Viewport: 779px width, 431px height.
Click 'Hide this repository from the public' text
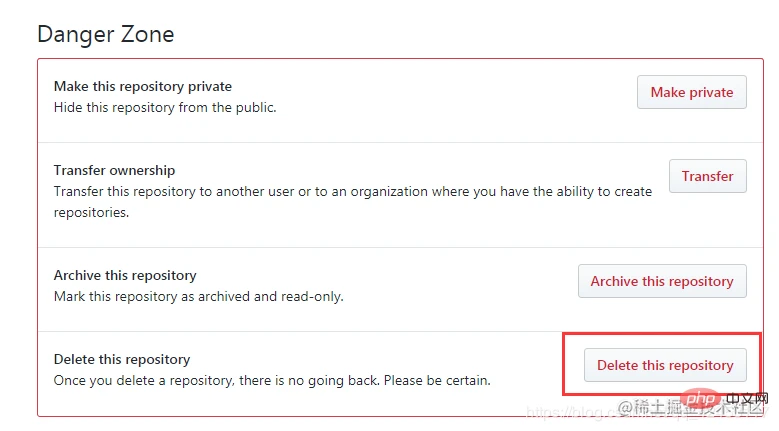pyautogui.click(x=165, y=107)
